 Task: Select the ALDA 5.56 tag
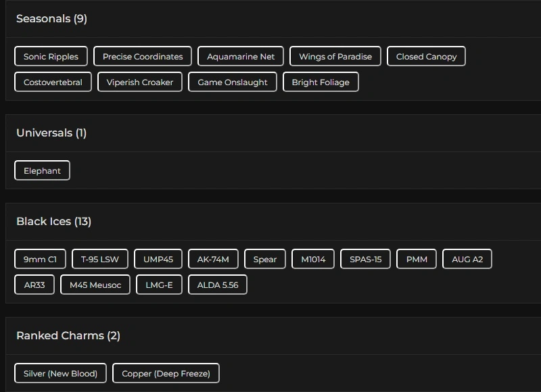pos(218,285)
